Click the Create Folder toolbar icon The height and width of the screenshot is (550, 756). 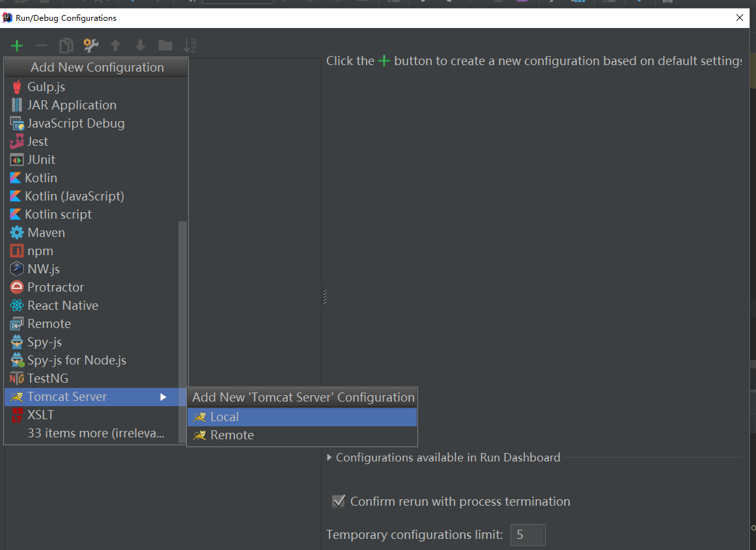pyautogui.click(x=165, y=46)
